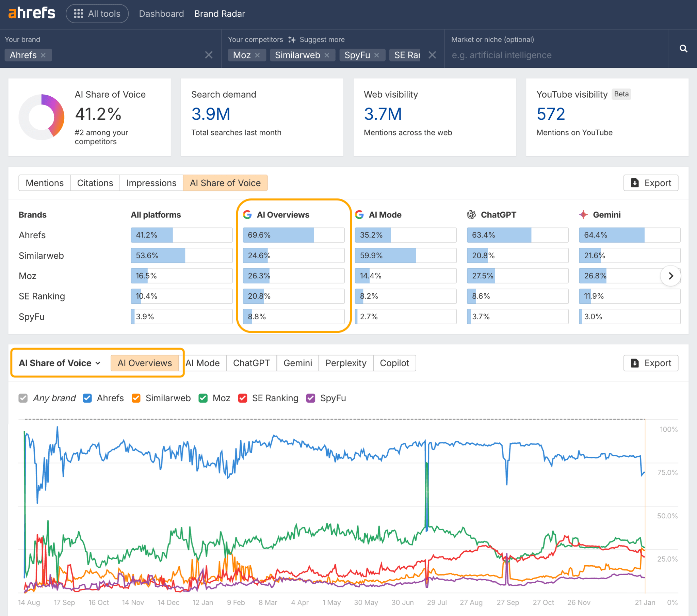Image resolution: width=697 pixels, height=616 pixels.
Task: Select Brand Radar in top navigation
Action: pos(220,14)
